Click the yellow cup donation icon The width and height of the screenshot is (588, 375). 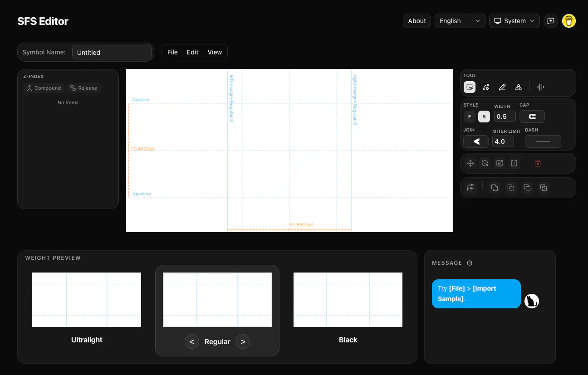tap(569, 21)
